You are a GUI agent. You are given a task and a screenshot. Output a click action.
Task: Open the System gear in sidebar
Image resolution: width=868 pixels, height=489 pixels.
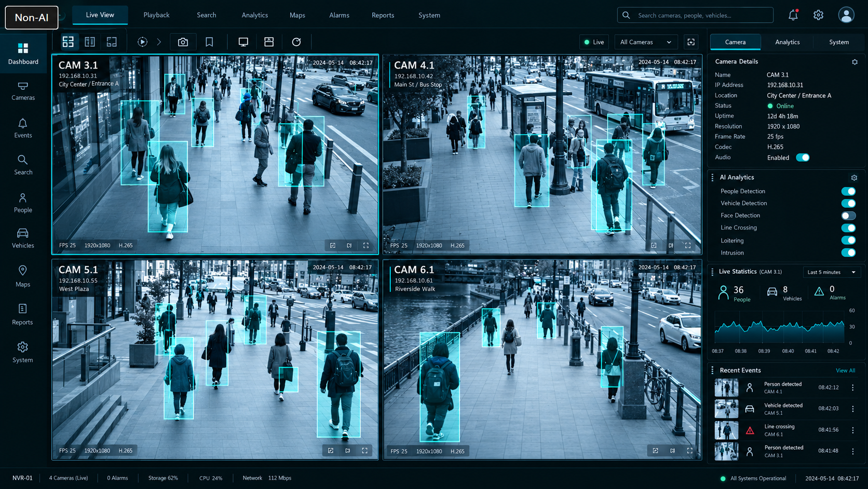click(23, 352)
